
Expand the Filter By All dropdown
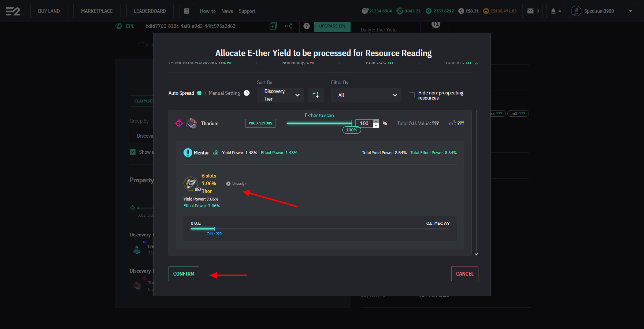pos(366,95)
